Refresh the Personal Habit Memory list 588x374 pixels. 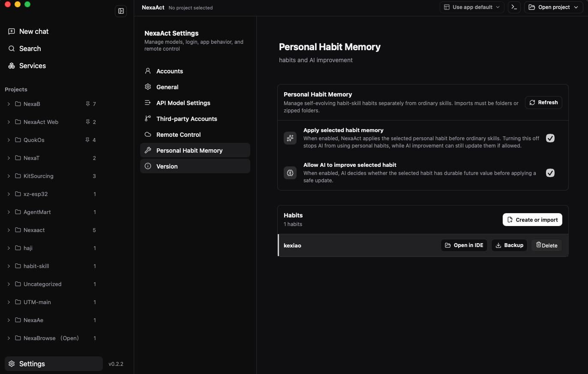click(543, 103)
